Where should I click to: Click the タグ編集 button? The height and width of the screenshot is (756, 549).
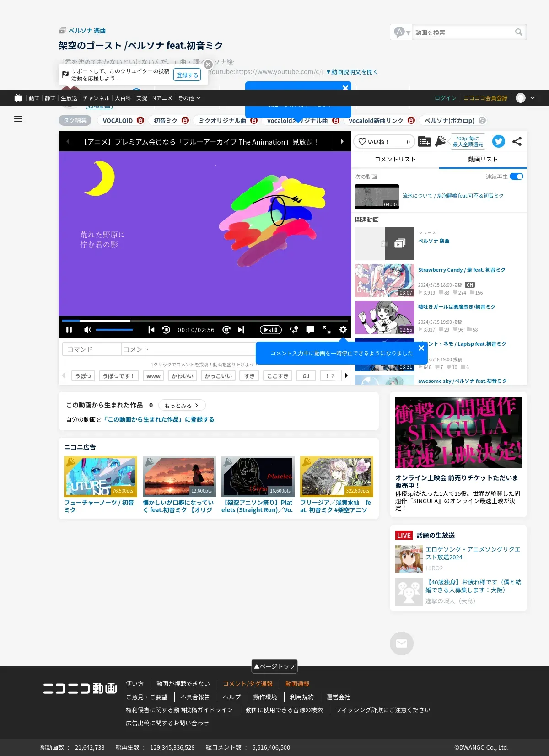click(75, 120)
